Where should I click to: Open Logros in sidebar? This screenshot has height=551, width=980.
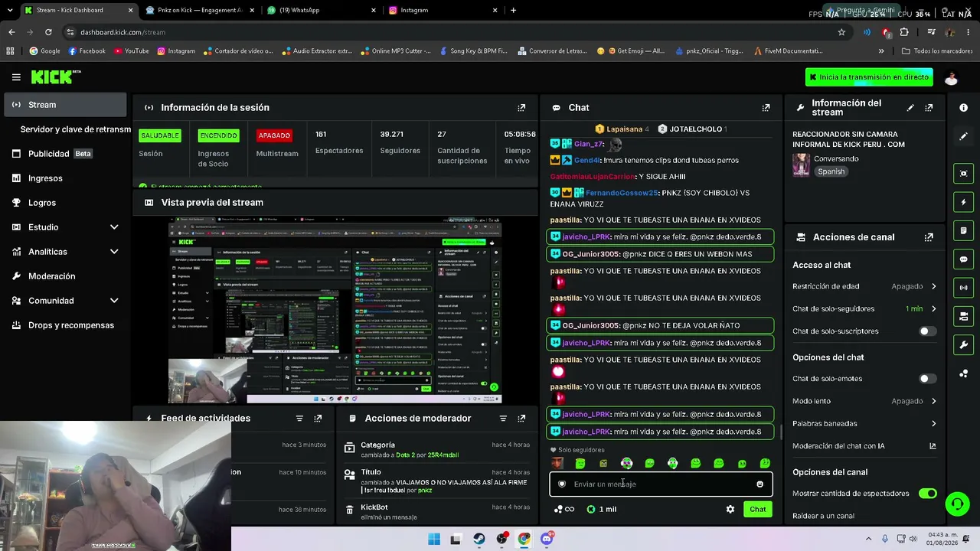click(x=65, y=203)
